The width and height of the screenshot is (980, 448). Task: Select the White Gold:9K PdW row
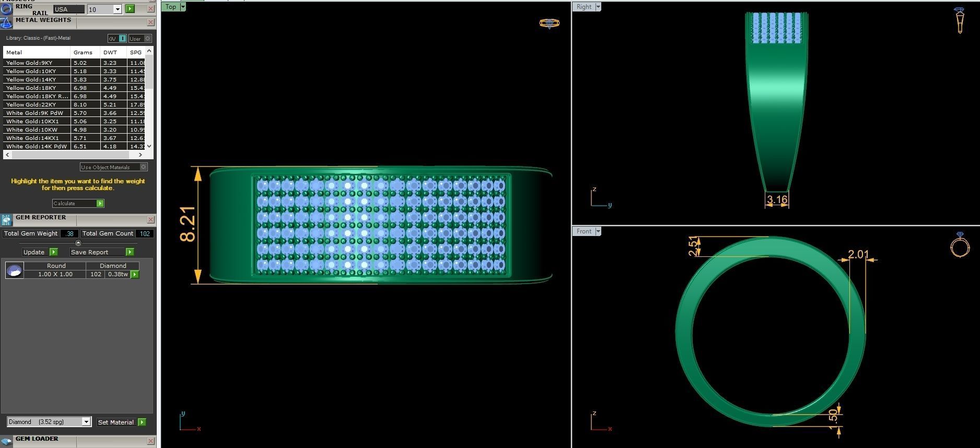(x=74, y=113)
